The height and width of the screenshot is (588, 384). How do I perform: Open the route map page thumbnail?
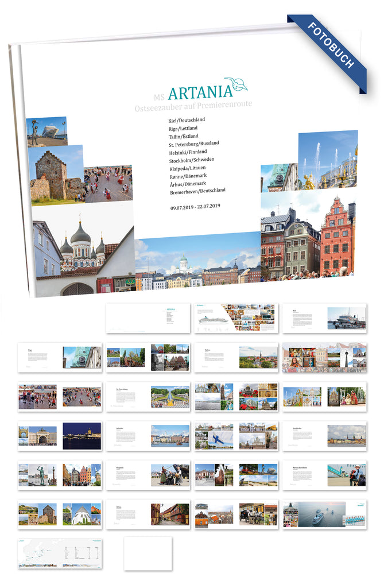(60, 553)
